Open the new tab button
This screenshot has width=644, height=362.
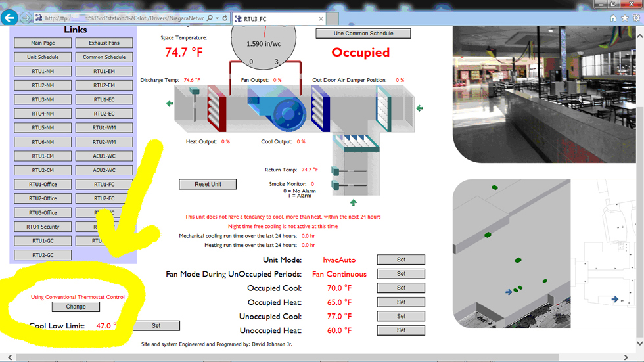click(333, 19)
